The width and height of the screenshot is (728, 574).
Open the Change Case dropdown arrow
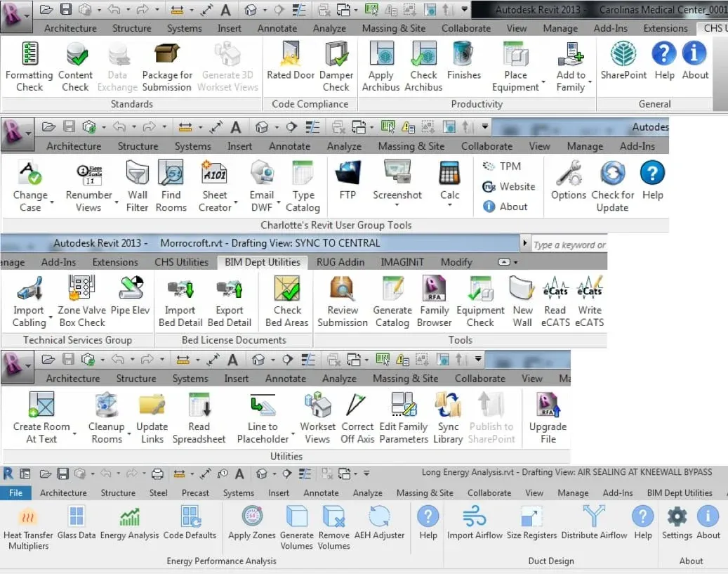pyautogui.click(x=52, y=202)
